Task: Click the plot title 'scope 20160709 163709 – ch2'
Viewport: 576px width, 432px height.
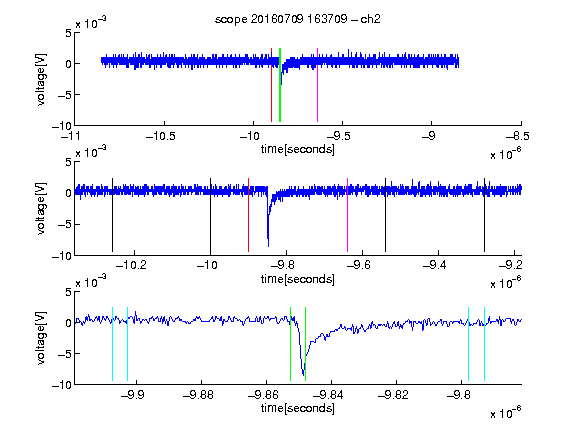Action: point(297,19)
